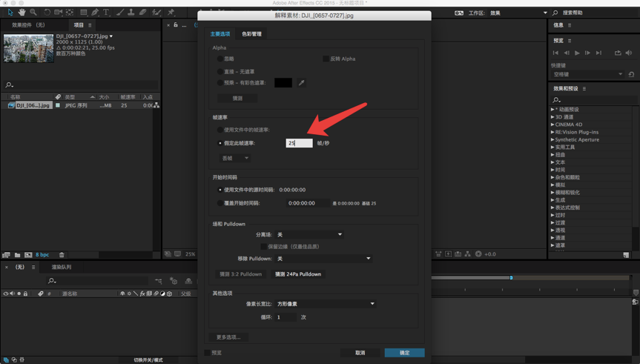This screenshot has width=640, height=364.
Task: Click the black matte color swatch
Action: [283, 83]
